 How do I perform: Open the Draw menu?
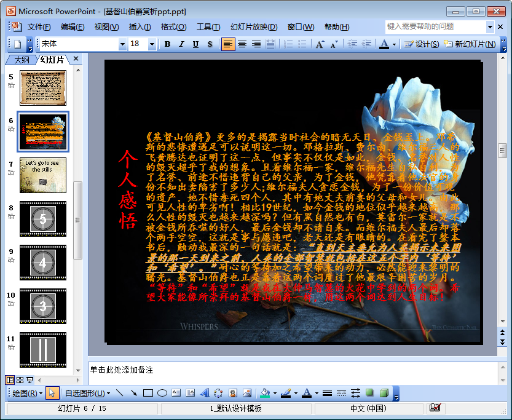[27, 393]
